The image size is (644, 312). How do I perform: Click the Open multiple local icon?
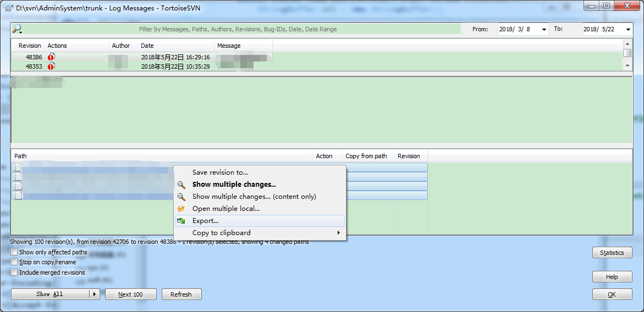pos(181,209)
